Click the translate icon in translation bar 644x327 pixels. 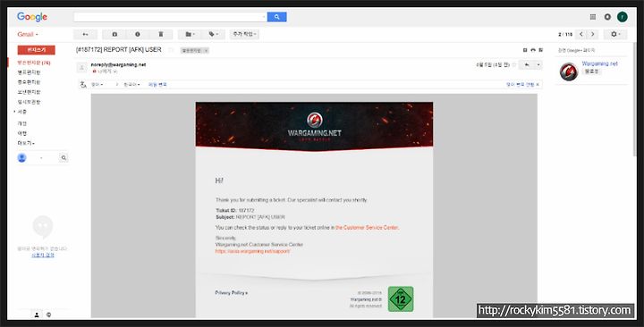pyautogui.click(x=83, y=85)
